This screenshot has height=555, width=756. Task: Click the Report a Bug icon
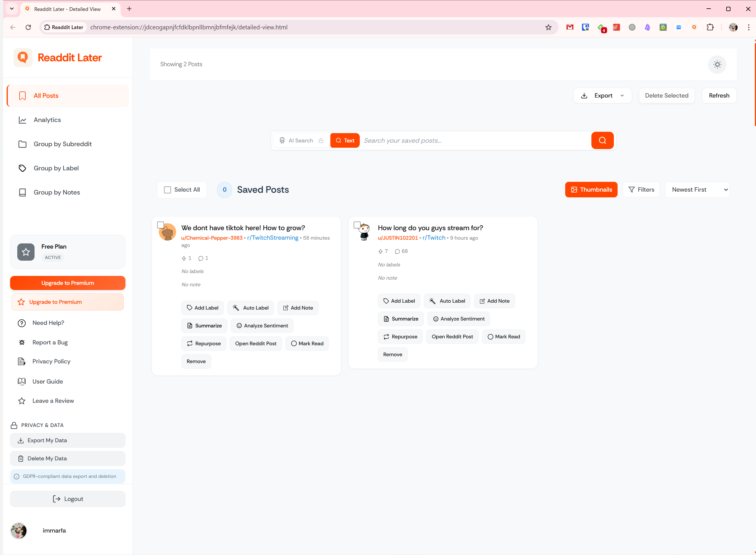tap(22, 342)
